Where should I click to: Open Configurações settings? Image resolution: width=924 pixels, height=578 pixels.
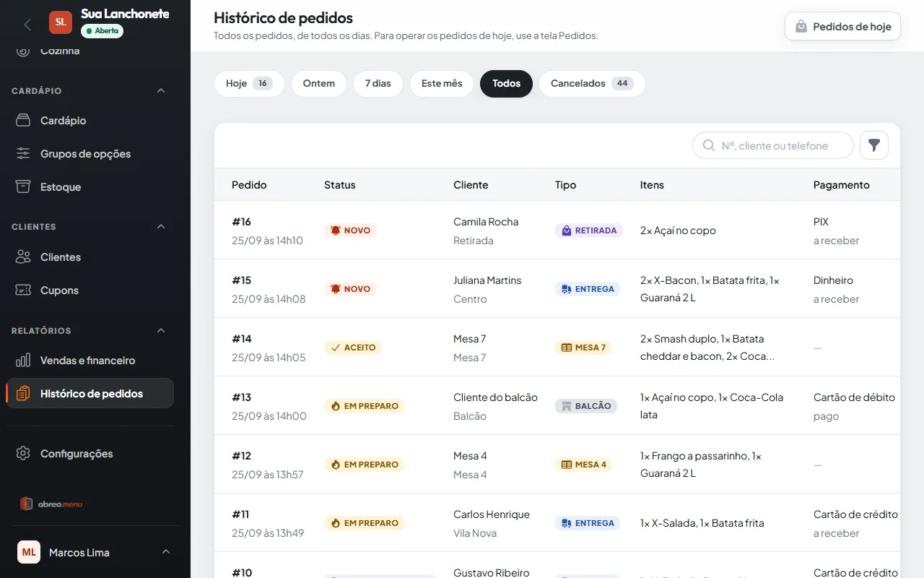click(90, 454)
